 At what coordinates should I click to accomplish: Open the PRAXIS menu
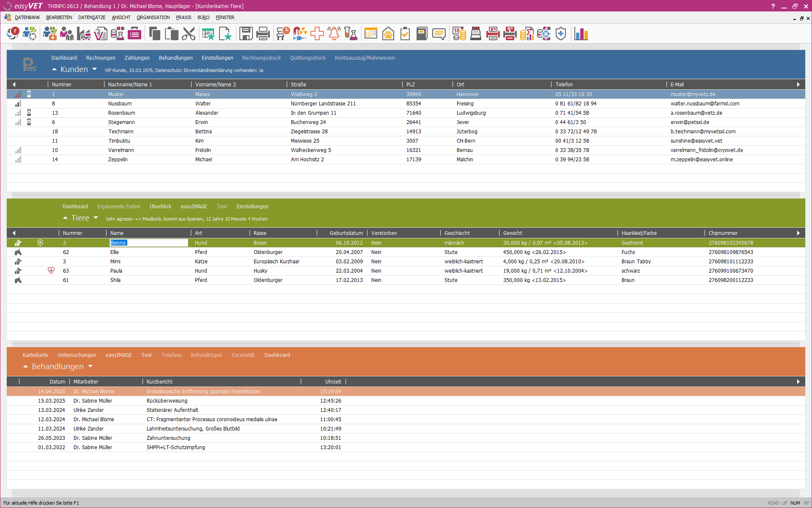coord(184,17)
